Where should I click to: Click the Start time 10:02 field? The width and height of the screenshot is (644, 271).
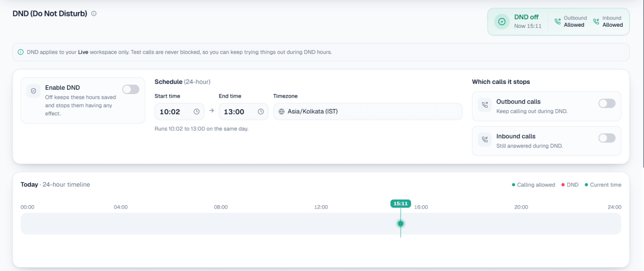[x=179, y=112]
